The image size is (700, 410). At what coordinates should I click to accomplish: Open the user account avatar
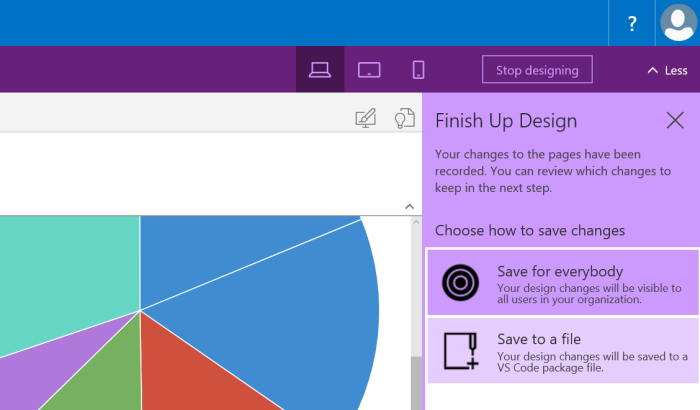(x=679, y=22)
